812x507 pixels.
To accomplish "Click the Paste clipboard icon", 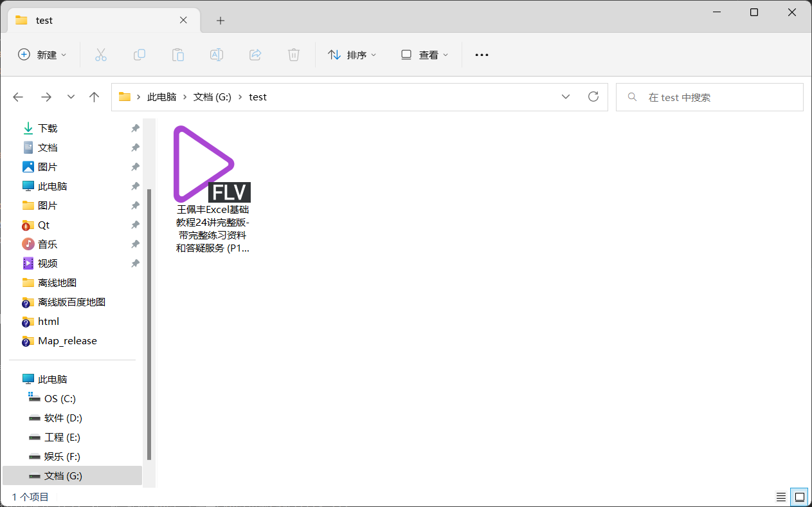I will click(x=178, y=55).
